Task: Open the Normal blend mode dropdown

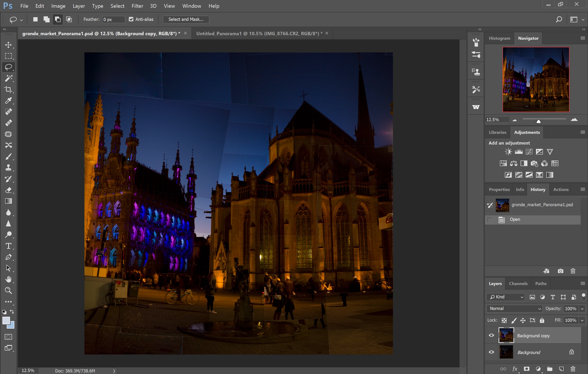Action: click(514, 308)
